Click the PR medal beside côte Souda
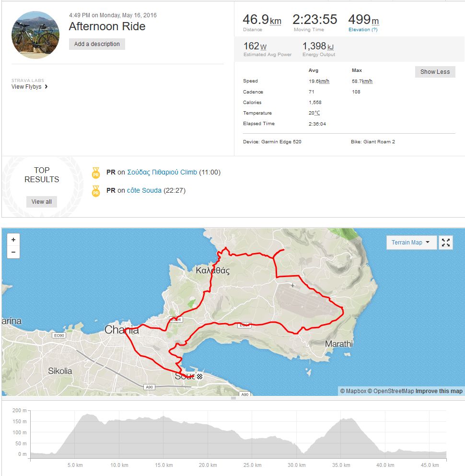 pos(96,191)
